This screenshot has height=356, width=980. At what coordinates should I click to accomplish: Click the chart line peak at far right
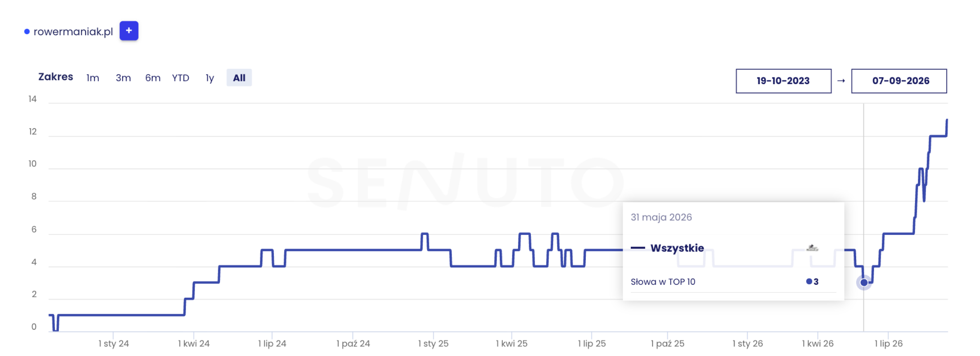click(947, 120)
